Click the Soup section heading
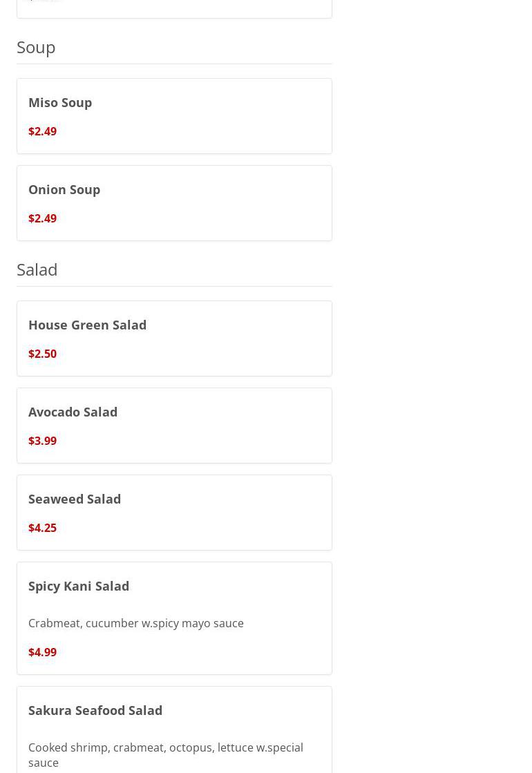This screenshot has height=773, width=532. pos(36,48)
